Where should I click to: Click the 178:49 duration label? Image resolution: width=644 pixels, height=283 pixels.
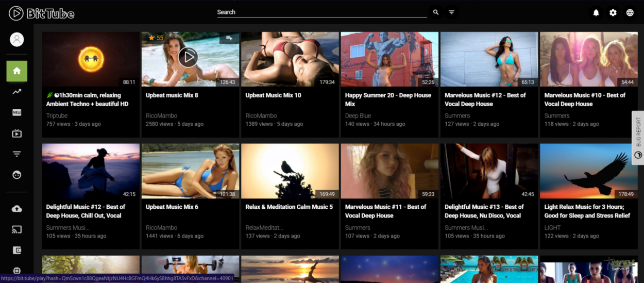(x=626, y=194)
